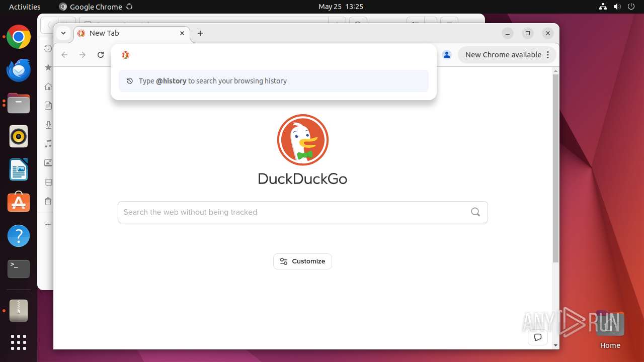Show Applications grid in dock

point(19,342)
